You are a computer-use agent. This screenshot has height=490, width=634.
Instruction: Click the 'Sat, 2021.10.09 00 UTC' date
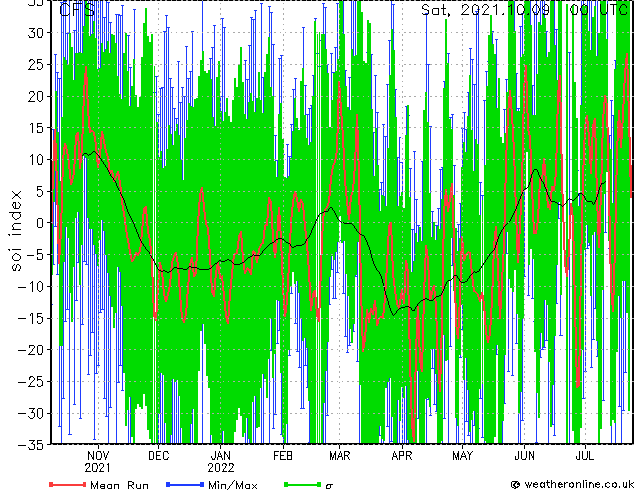pos(524,9)
